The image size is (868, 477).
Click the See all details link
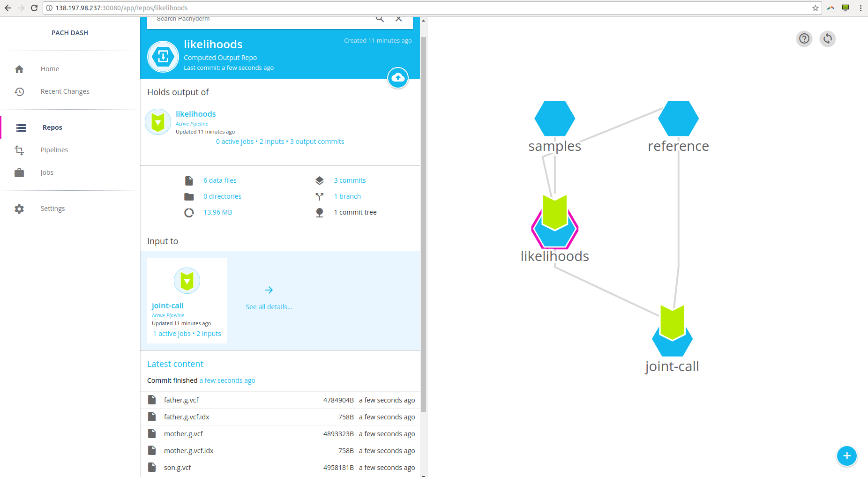pyautogui.click(x=269, y=307)
